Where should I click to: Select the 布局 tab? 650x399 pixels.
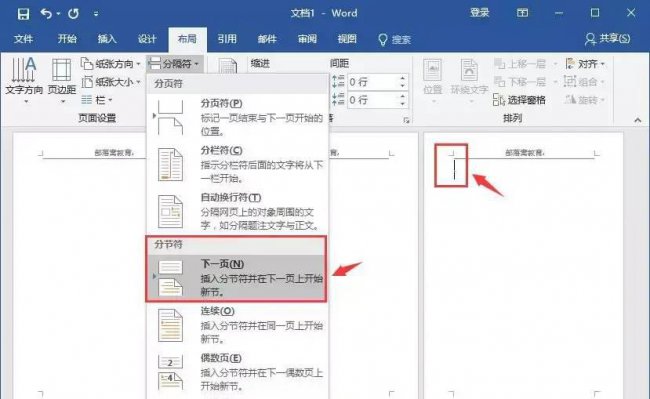point(187,39)
